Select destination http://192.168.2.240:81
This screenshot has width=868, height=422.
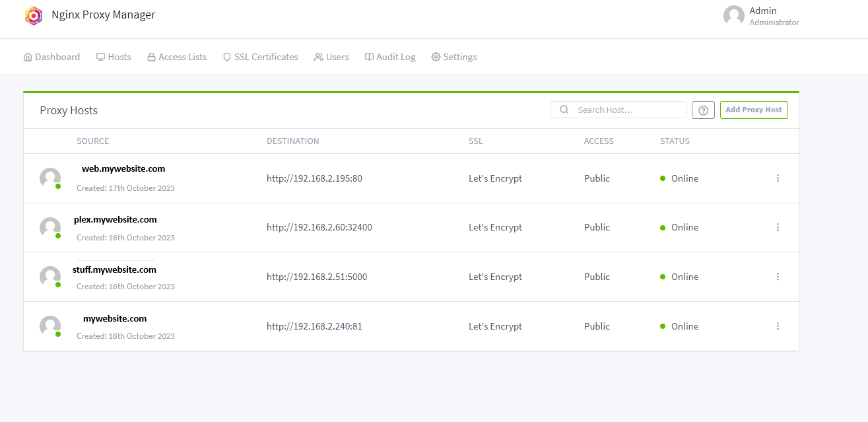[315, 326]
